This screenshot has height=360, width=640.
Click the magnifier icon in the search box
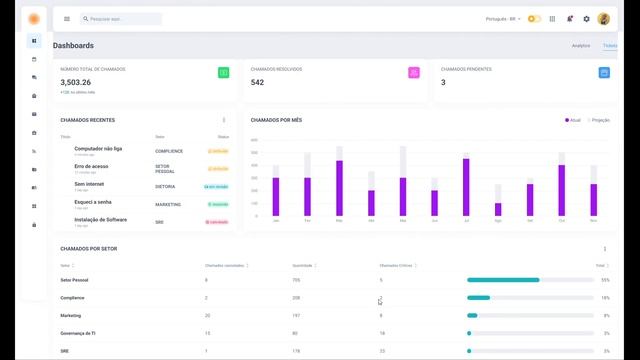(x=85, y=19)
